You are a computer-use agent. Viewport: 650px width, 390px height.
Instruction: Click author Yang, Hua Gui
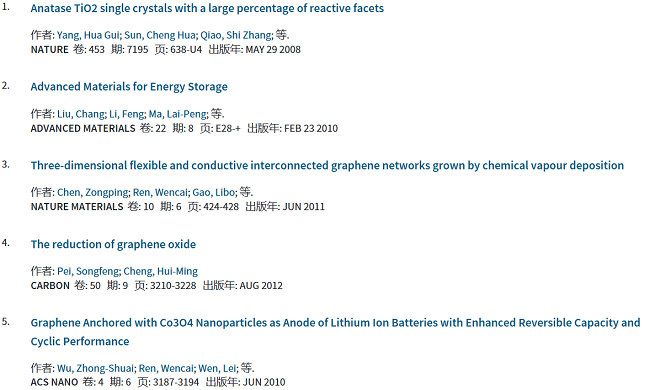click(x=88, y=35)
